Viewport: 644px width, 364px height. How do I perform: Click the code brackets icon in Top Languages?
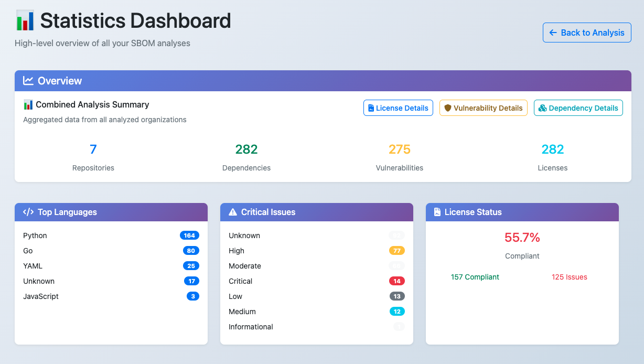tap(28, 212)
